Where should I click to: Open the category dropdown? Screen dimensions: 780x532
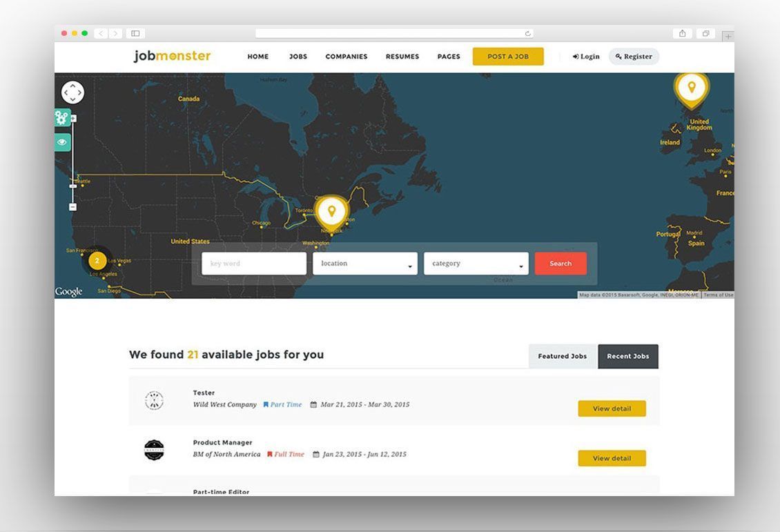coord(476,264)
